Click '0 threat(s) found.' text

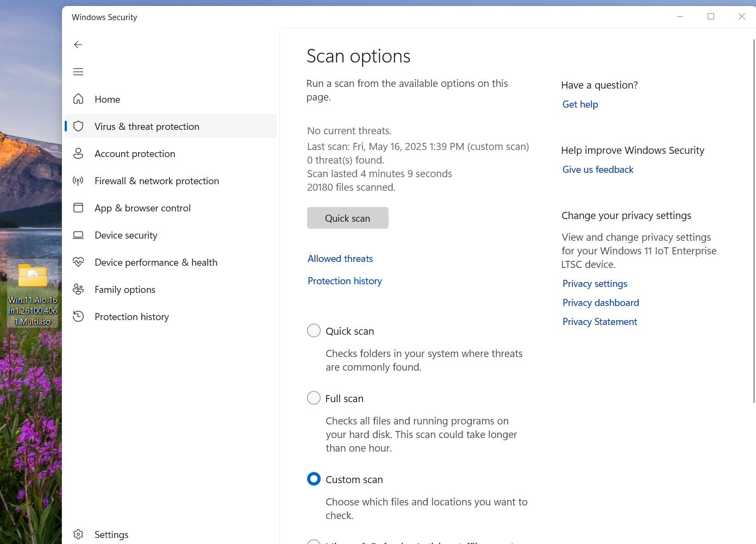(346, 160)
